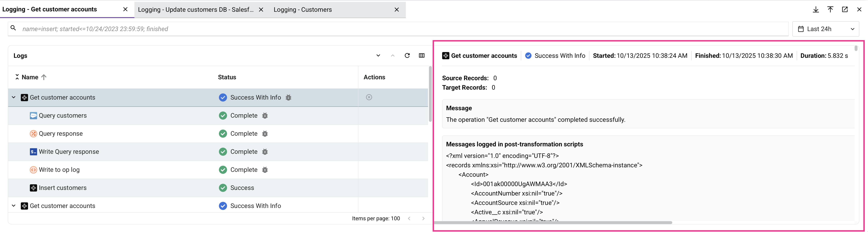Image resolution: width=868 pixels, height=232 pixels.
Task: Refresh the Logs table
Action: point(407,55)
